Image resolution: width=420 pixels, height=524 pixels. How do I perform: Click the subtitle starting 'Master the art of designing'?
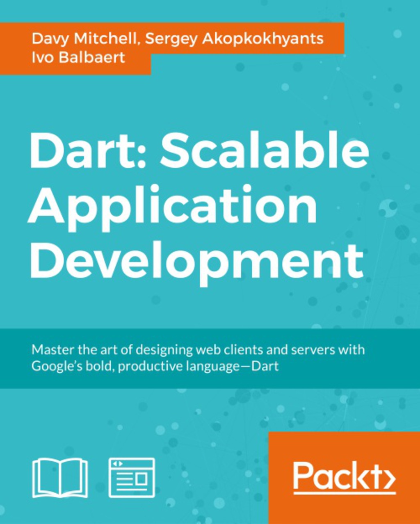[x=198, y=358]
